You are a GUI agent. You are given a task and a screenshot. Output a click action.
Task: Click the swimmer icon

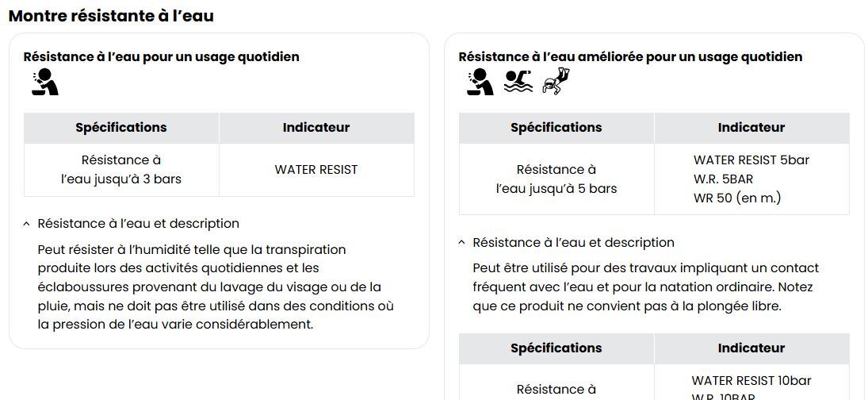point(518,82)
